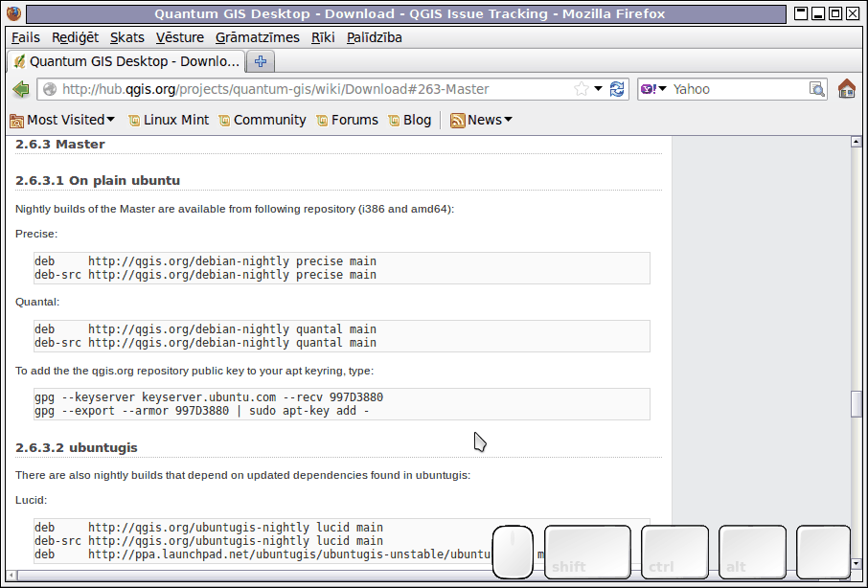This screenshot has width=868, height=588.
Task: Click the "Lucid:" label
Action: (32, 500)
